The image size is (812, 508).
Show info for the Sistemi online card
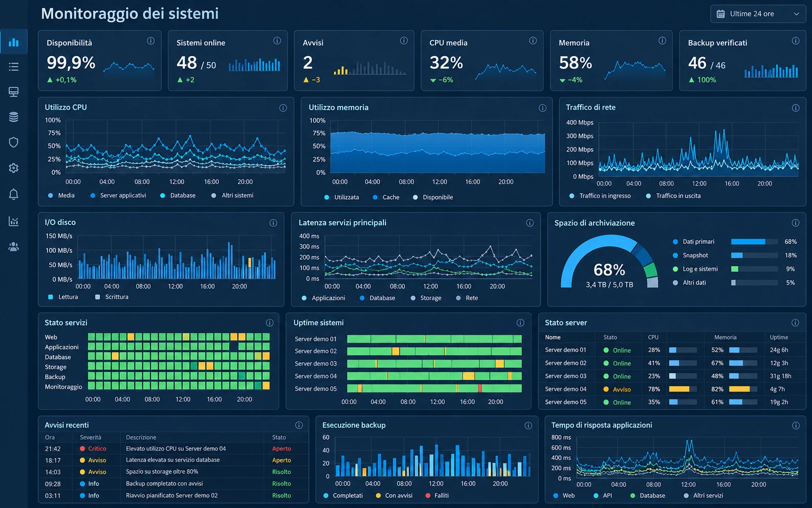(x=277, y=41)
